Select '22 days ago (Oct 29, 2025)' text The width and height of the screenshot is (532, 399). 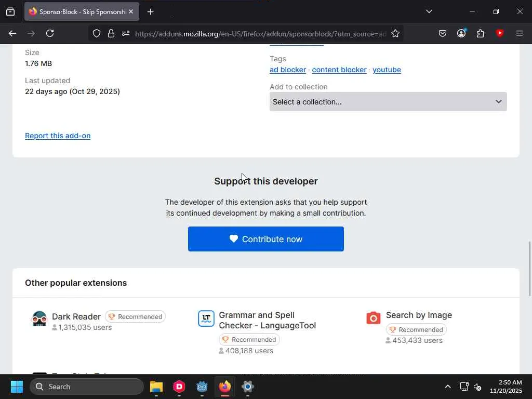72,91
